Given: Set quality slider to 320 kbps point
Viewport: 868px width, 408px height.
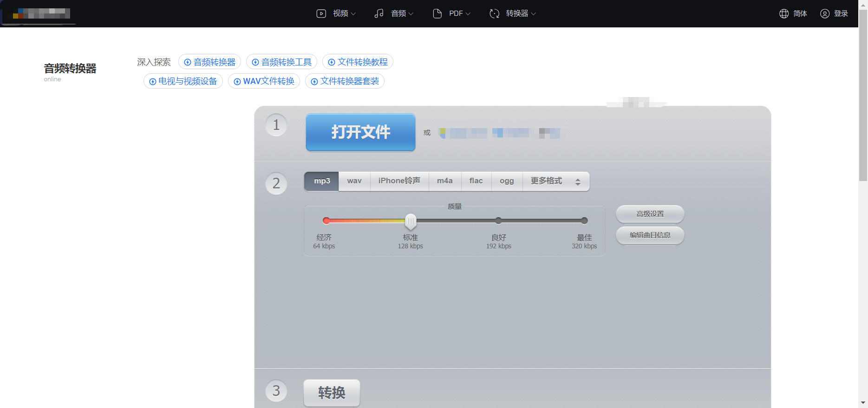Looking at the screenshot, I should pyautogui.click(x=584, y=221).
